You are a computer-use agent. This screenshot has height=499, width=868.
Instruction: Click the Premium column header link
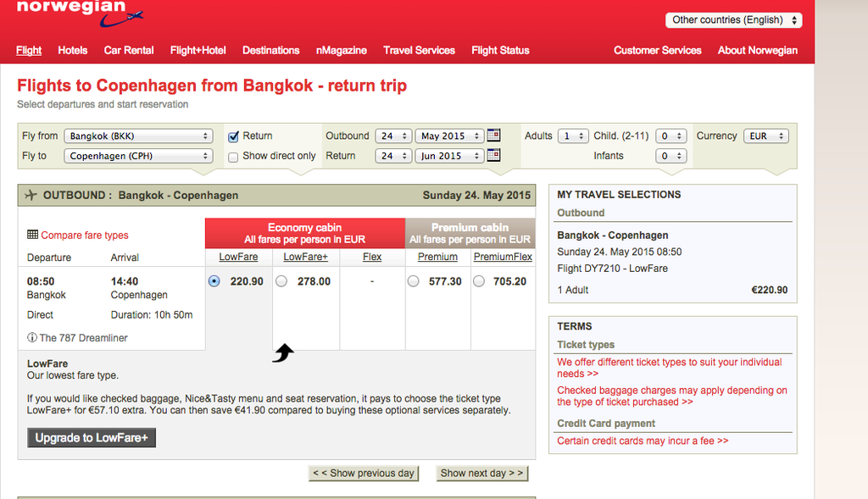[x=437, y=257]
